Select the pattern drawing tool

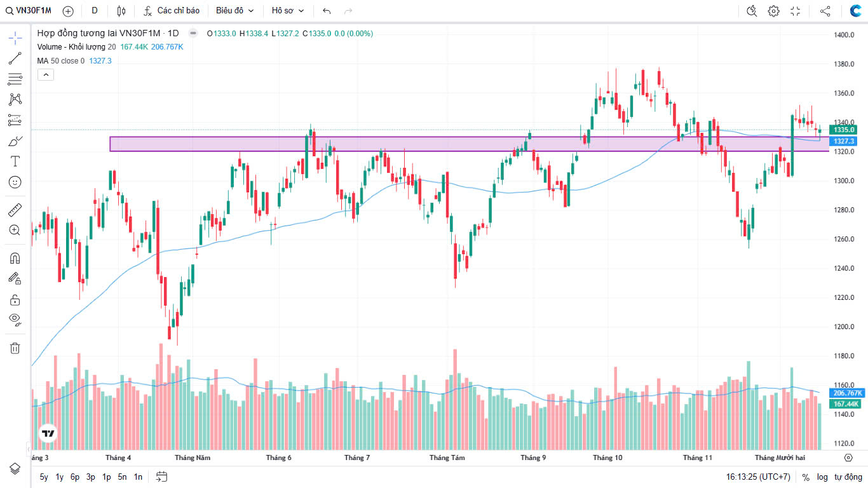(x=15, y=99)
